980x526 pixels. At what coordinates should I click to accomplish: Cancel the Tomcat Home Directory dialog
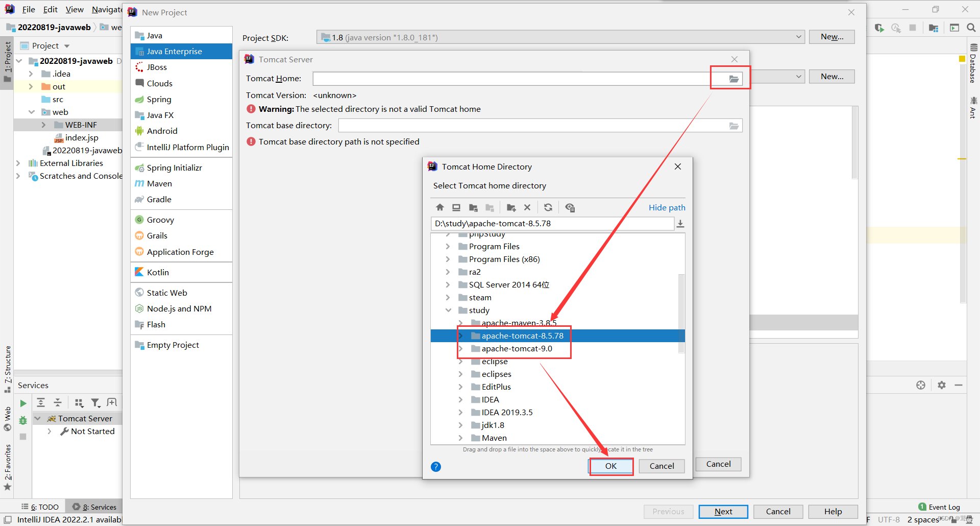coord(661,466)
